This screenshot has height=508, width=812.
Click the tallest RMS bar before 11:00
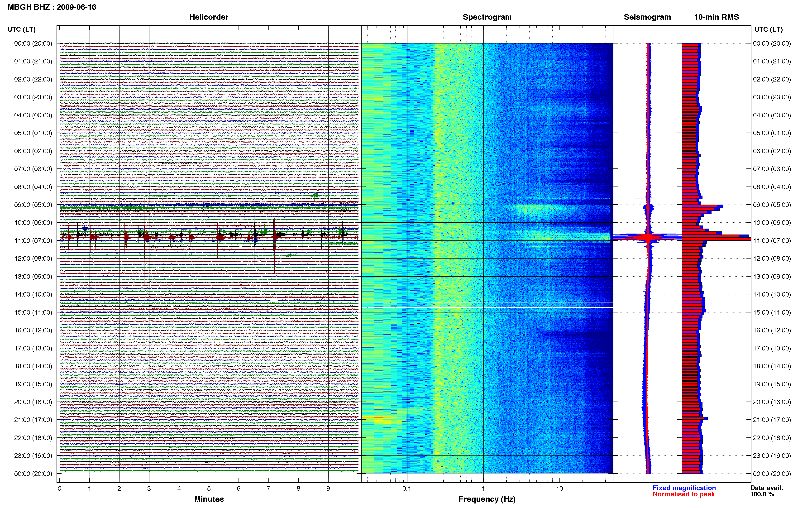[716, 239]
